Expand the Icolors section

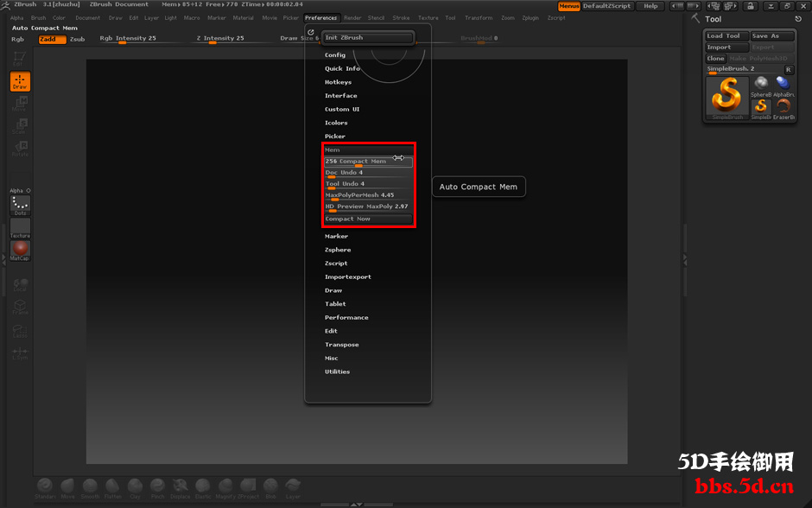point(336,123)
